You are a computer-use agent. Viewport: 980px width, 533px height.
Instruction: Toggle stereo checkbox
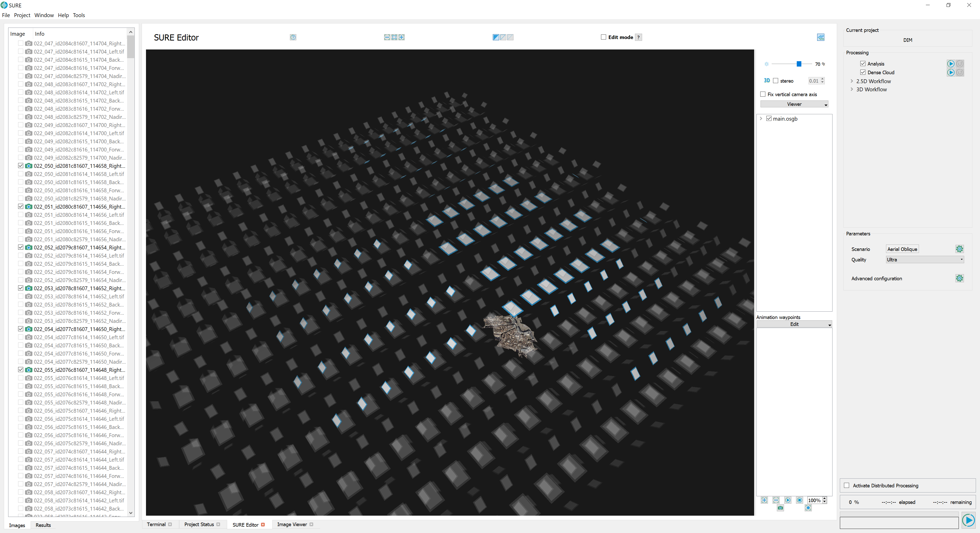(775, 81)
